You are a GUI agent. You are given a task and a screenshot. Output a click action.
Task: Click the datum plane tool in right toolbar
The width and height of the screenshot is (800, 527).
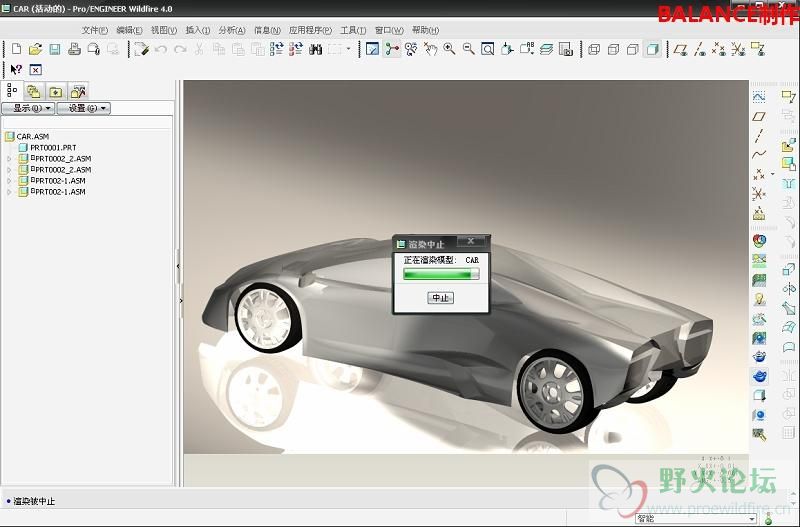[x=759, y=116]
